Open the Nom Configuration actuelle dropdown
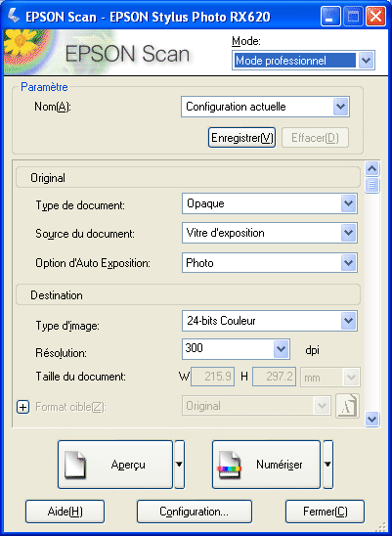392x536 pixels. point(265,107)
